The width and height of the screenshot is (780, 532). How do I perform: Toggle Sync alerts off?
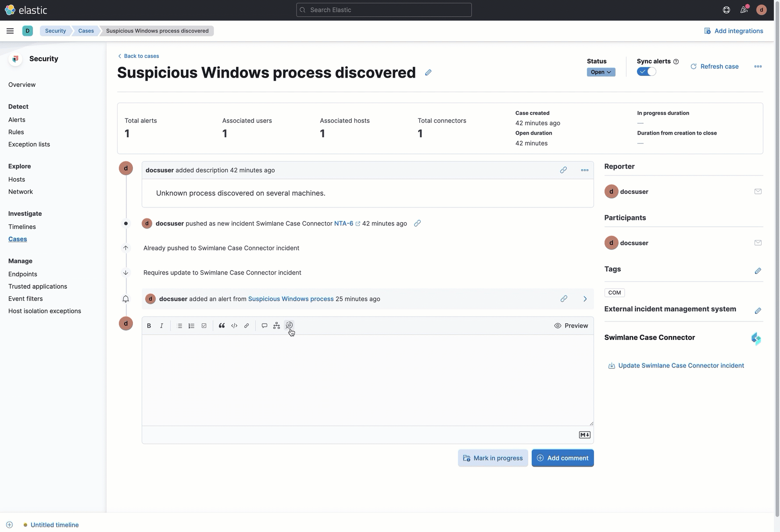click(x=646, y=71)
